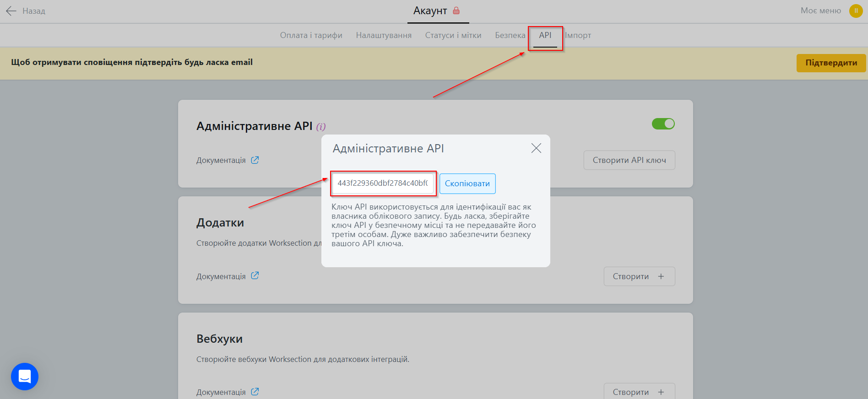The image size is (868, 399).
Task: Toggle the Адміністративне API switch off
Action: pos(663,124)
